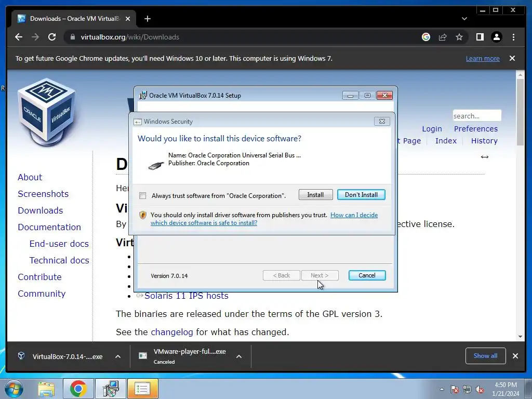Open Community in the sidebar

(x=42, y=294)
